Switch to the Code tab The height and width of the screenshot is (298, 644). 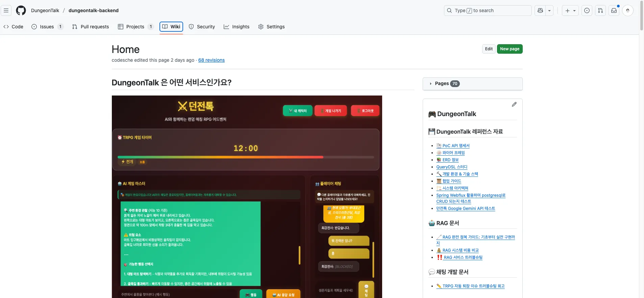pos(14,27)
